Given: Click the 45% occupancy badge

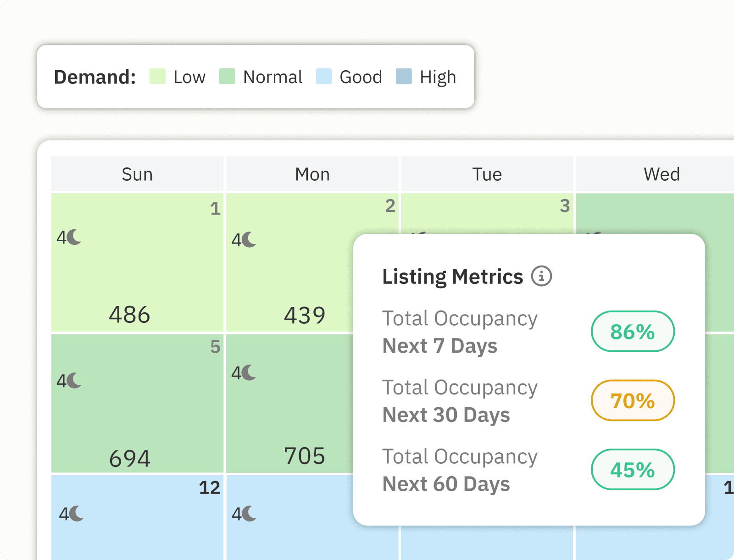Looking at the screenshot, I should pyautogui.click(x=633, y=470).
